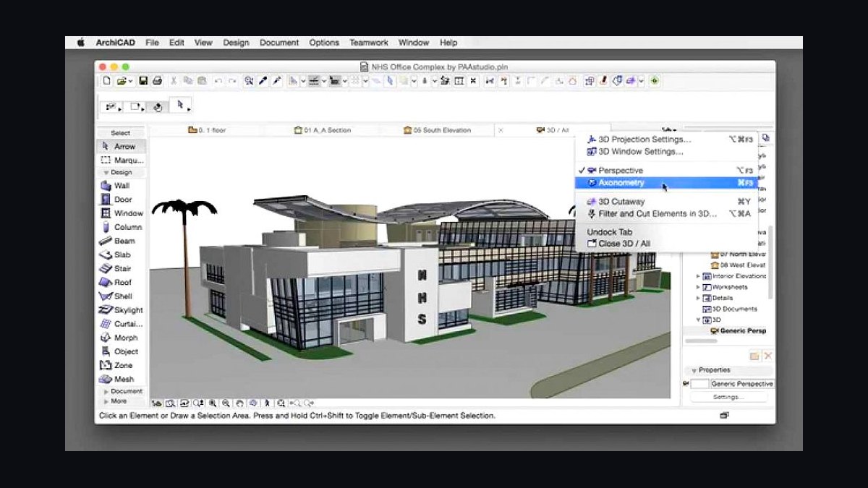The image size is (868, 488).
Task: Click the Select toolbox header
Action: (x=121, y=133)
